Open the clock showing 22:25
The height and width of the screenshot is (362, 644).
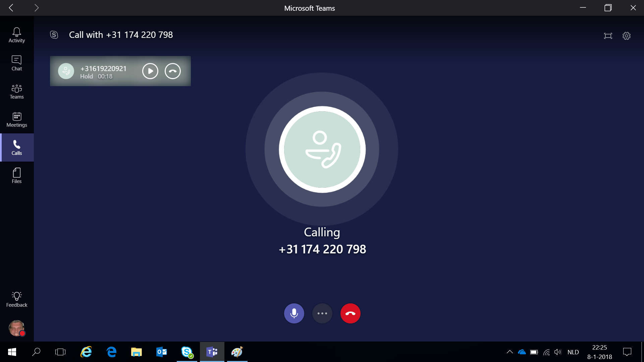click(x=600, y=352)
